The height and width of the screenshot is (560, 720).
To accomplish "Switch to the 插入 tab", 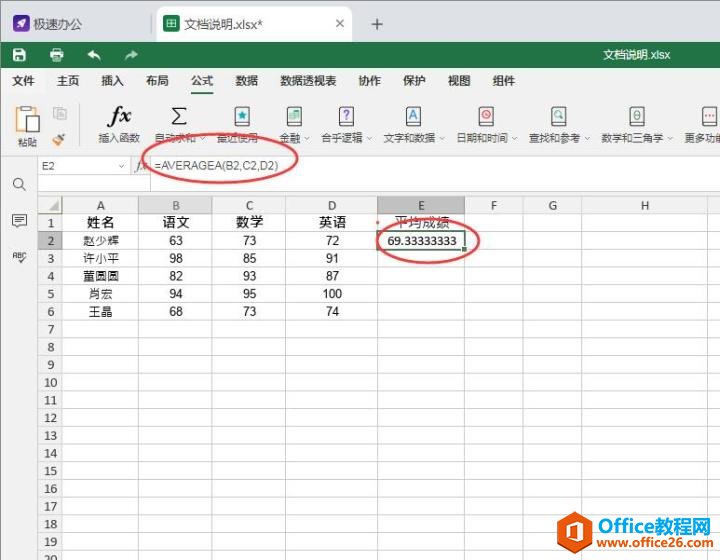I will pyautogui.click(x=112, y=81).
